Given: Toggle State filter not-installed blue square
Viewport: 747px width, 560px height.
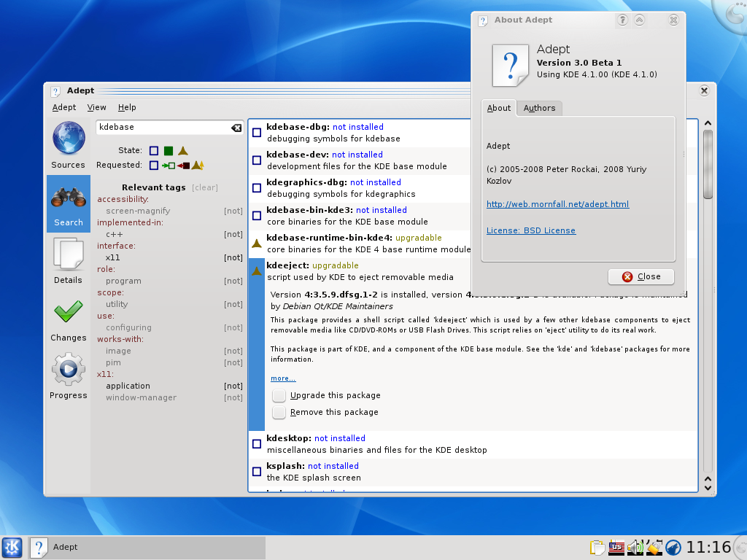Looking at the screenshot, I should [154, 151].
